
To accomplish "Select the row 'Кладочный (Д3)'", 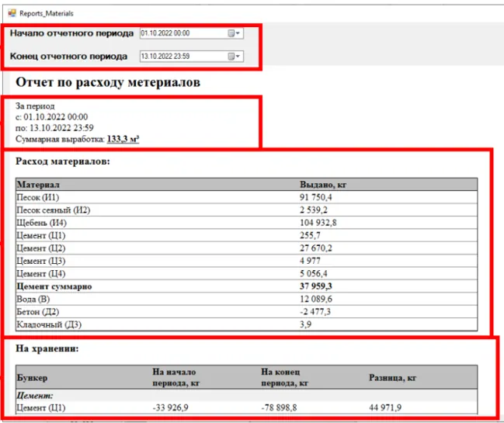I will click(246, 324).
